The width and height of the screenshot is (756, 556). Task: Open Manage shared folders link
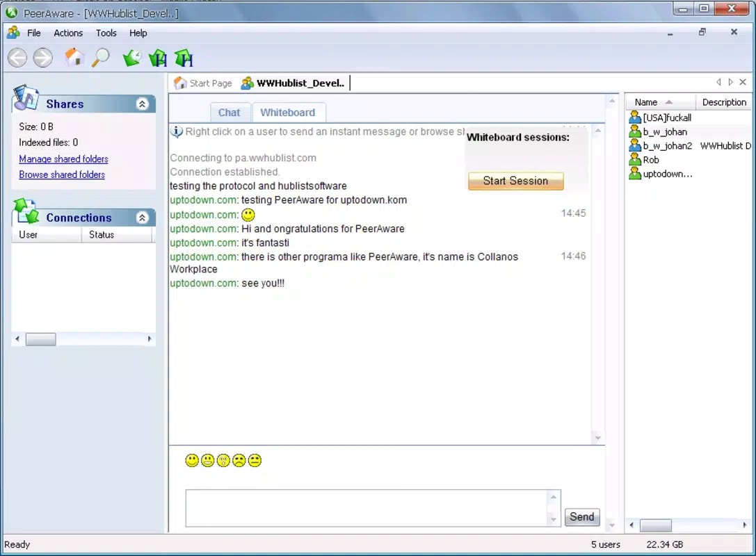point(64,159)
